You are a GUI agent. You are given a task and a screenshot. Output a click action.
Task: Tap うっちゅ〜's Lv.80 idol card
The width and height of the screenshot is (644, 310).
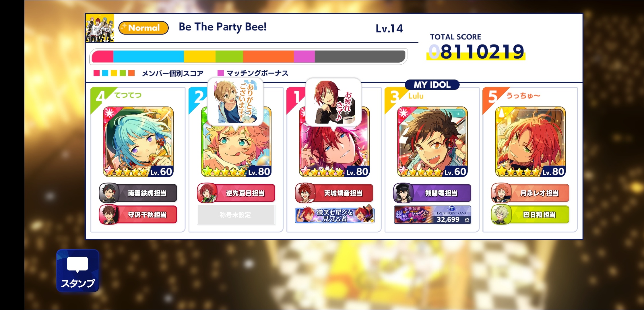[530, 142]
